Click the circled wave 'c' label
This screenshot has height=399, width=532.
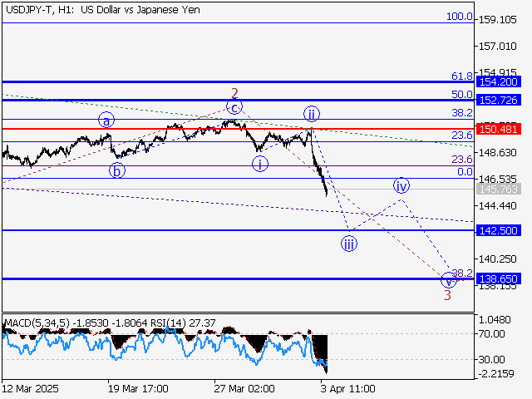[x=235, y=106]
